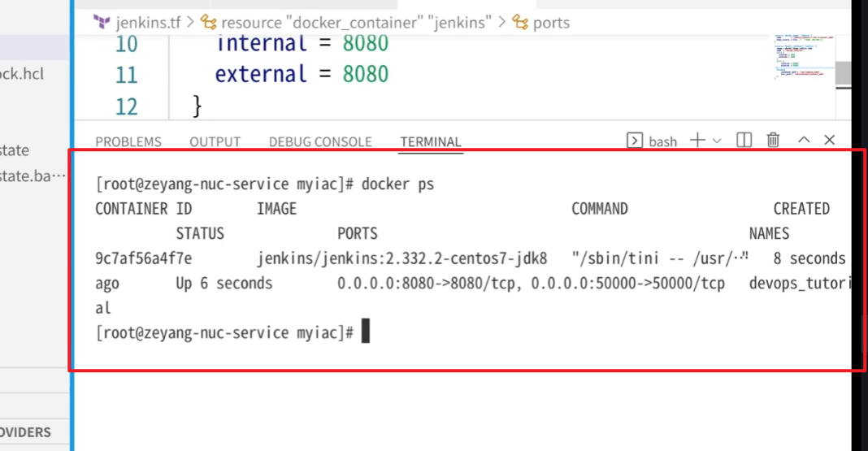Viewport: 868px width, 451px height.
Task: Click the bash terminal shell icon
Action: pyautogui.click(x=635, y=141)
